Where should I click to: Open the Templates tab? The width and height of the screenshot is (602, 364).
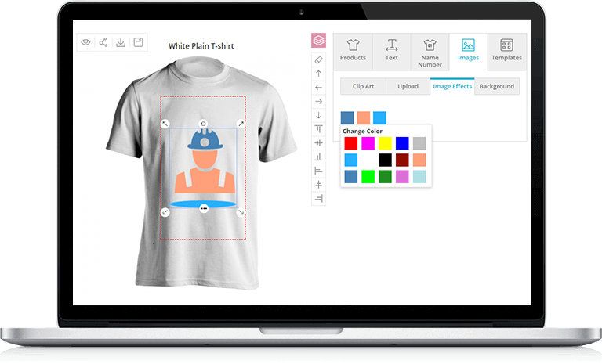pyautogui.click(x=506, y=52)
